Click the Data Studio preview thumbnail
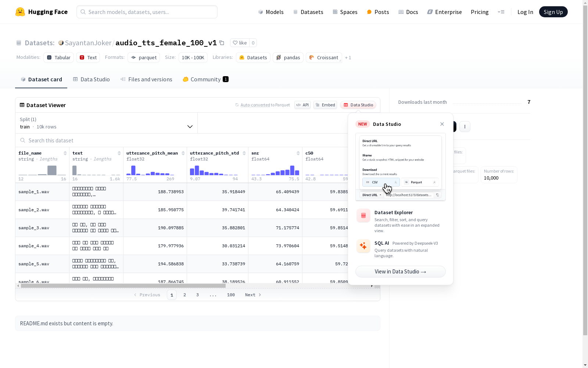Viewport: 588px width, 368px height. click(x=401, y=167)
